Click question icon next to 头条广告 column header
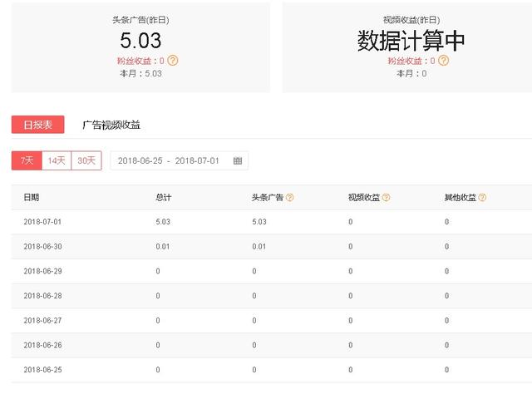This screenshot has height=394, width=532. 290,198
